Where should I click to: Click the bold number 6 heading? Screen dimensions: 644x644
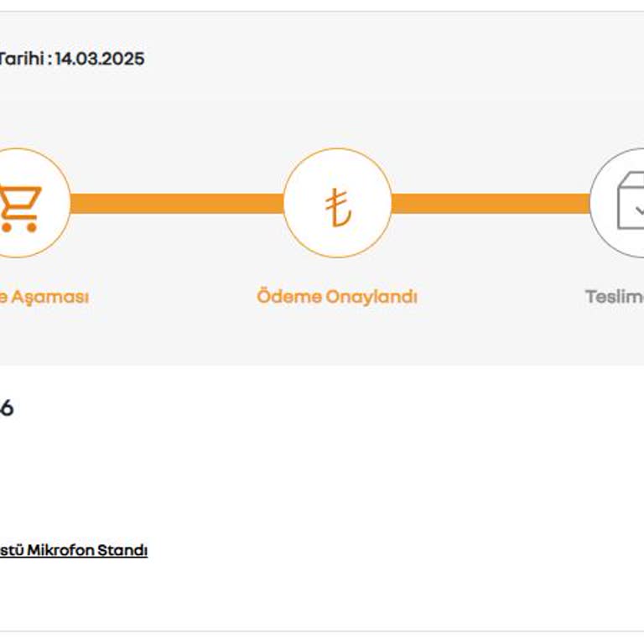pos(6,409)
